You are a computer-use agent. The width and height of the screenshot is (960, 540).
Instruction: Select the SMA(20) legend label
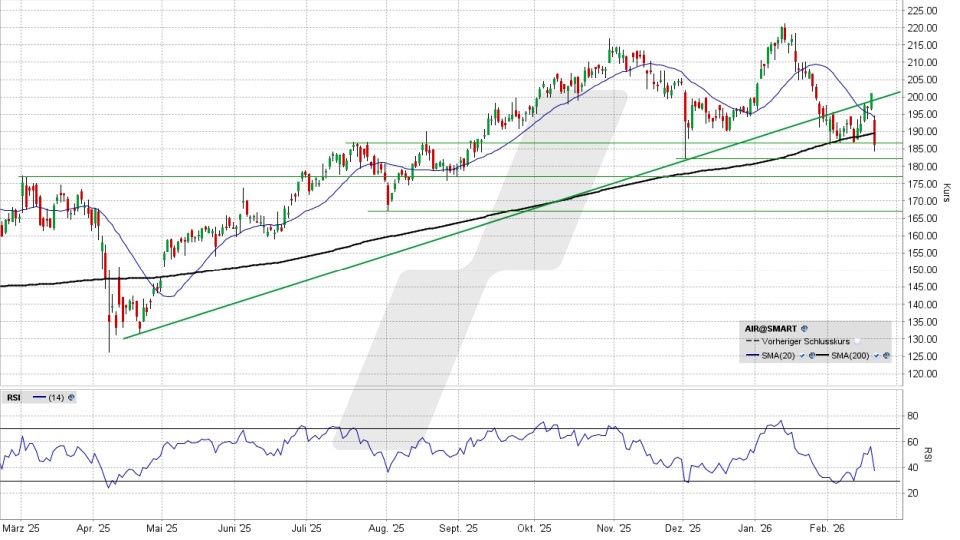click(x=778, y=355)
